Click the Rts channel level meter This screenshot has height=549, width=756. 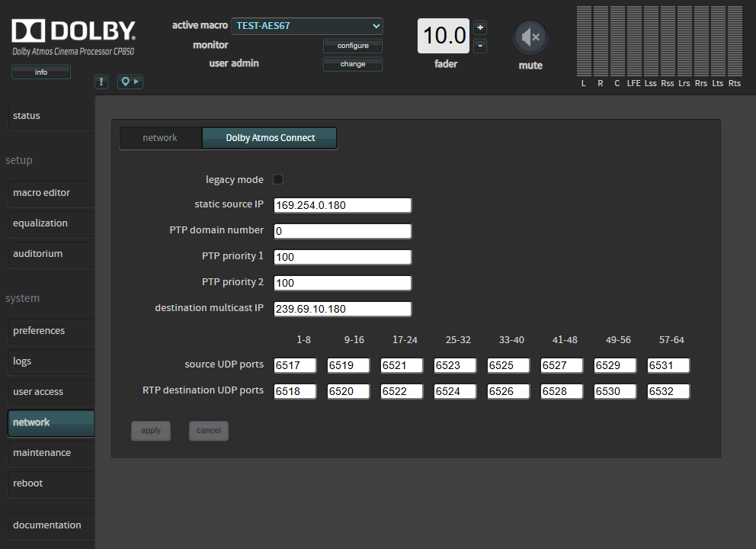click(735, 41)
